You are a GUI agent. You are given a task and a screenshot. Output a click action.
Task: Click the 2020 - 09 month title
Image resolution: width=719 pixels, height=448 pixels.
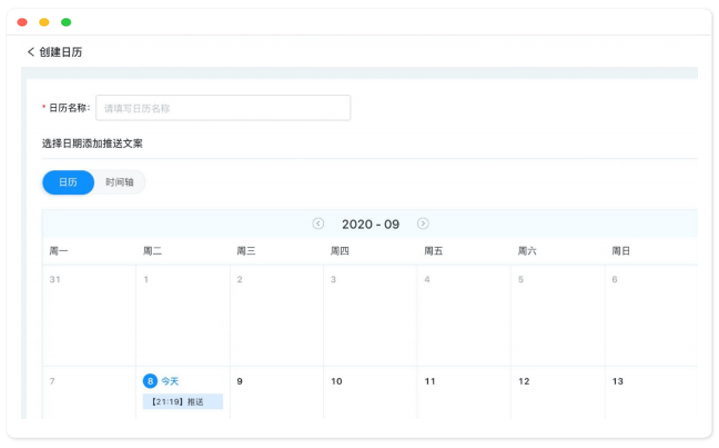click(370, 224)
